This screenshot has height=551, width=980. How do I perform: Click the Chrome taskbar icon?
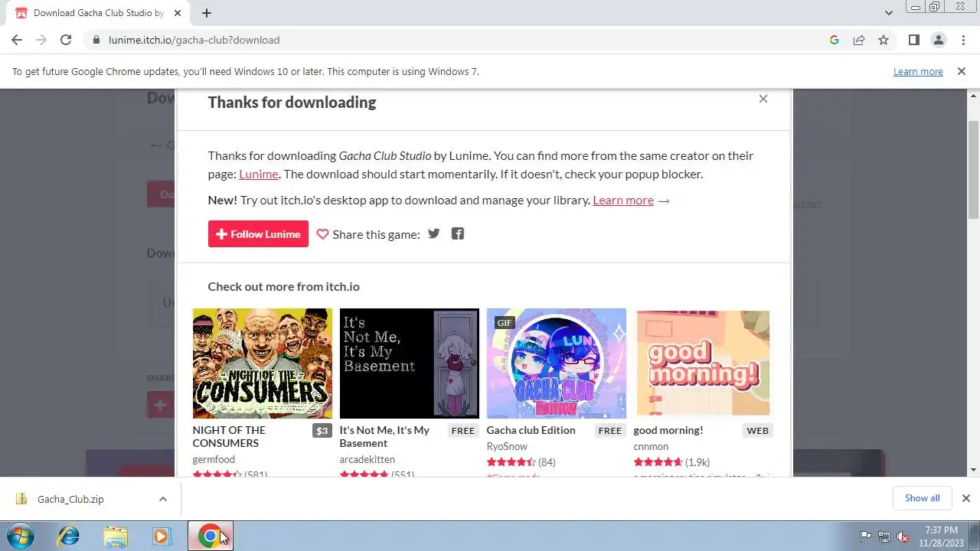click(210, 536)
